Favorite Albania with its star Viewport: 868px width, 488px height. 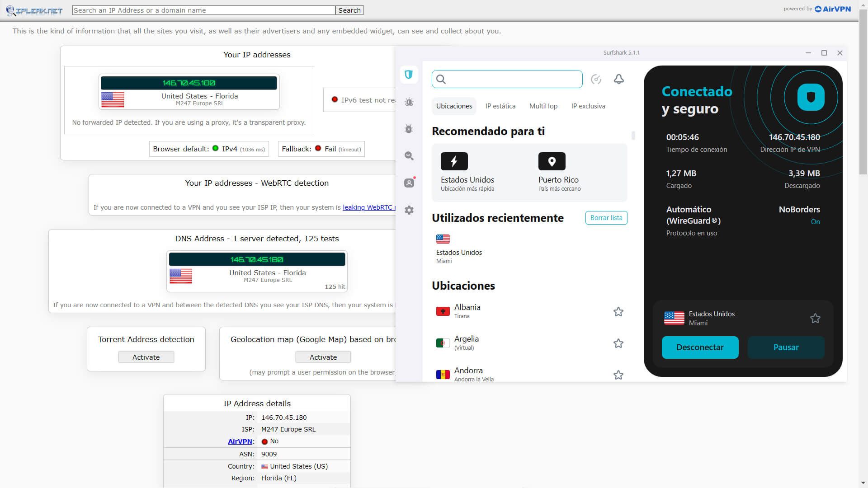[x=618, y=312]
